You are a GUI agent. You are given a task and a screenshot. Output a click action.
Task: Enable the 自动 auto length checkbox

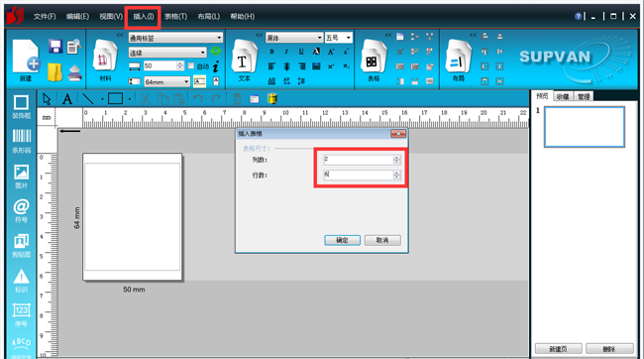point(191,65)
